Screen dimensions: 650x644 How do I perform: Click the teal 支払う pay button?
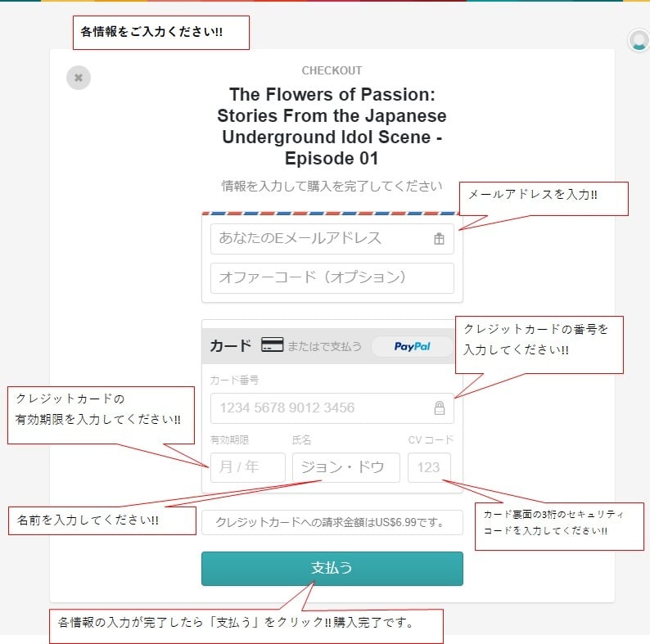pos(332,568)
